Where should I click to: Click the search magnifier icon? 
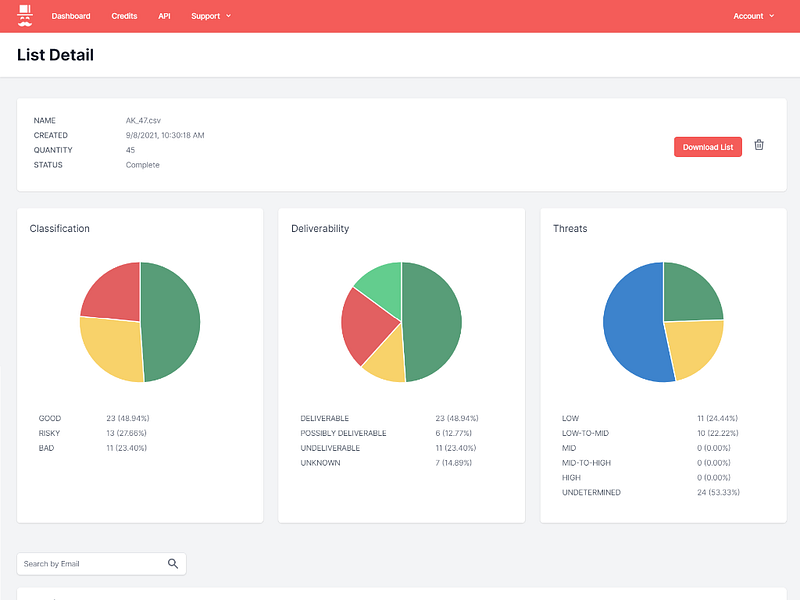(173, 563)
